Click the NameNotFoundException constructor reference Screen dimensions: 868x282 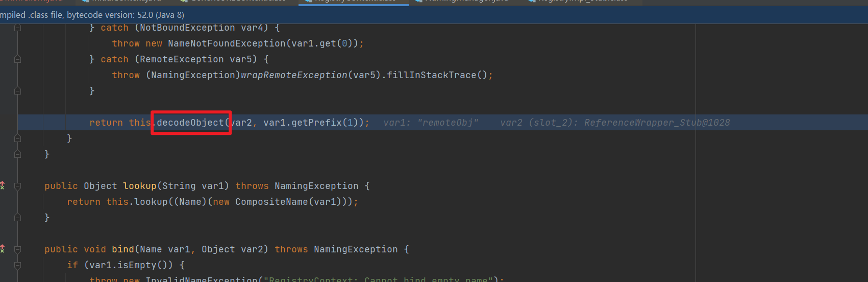tap(227, 43)
